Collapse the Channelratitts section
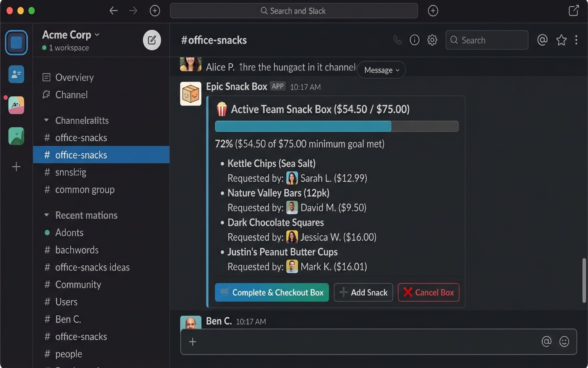 (x=46, y=120)
